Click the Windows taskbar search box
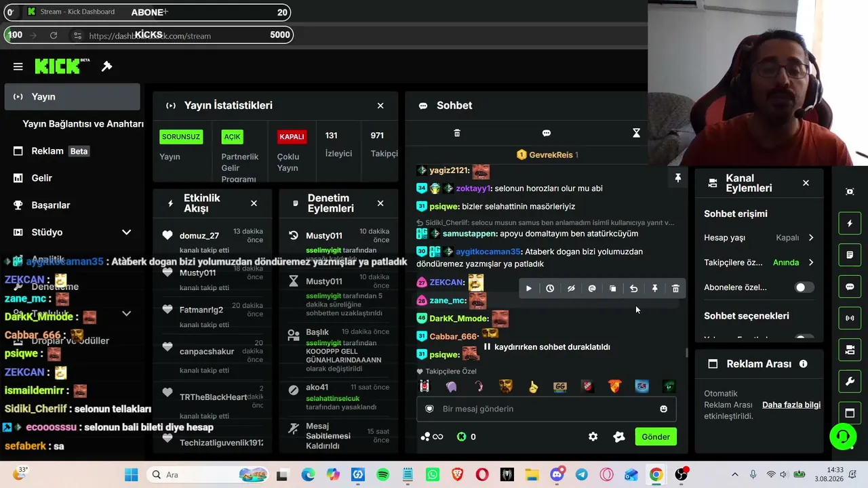 [x=208, y=474]
